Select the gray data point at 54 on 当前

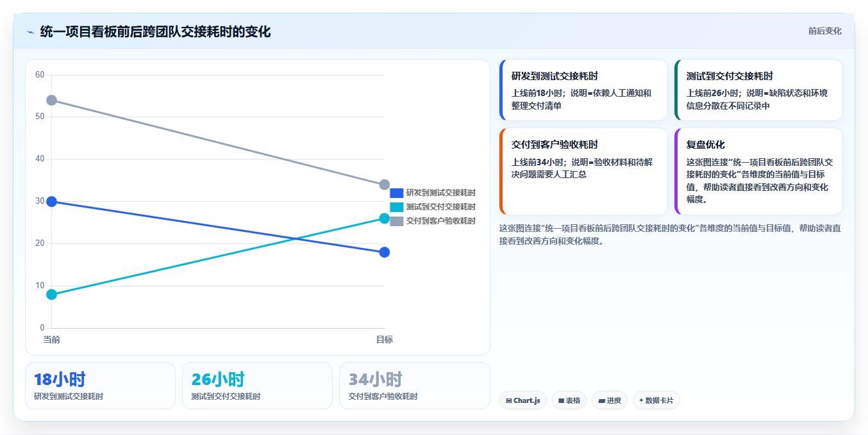click(x=52, y=100)
